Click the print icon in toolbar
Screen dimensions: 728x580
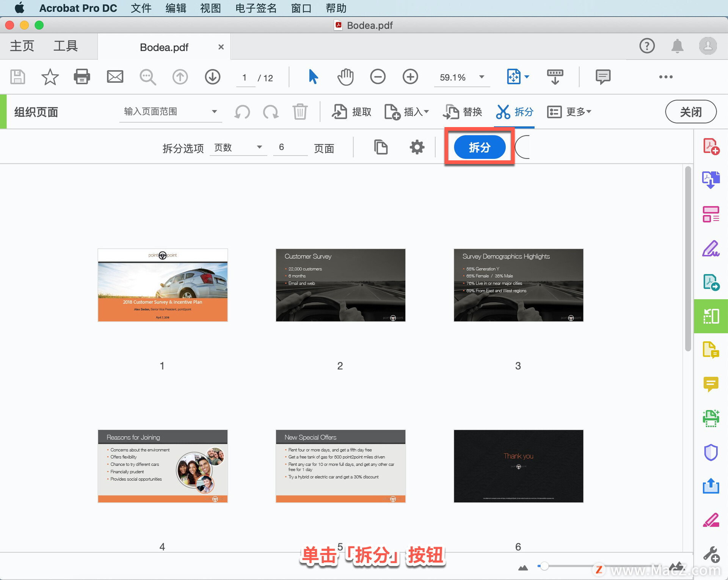tap(82, 77)
